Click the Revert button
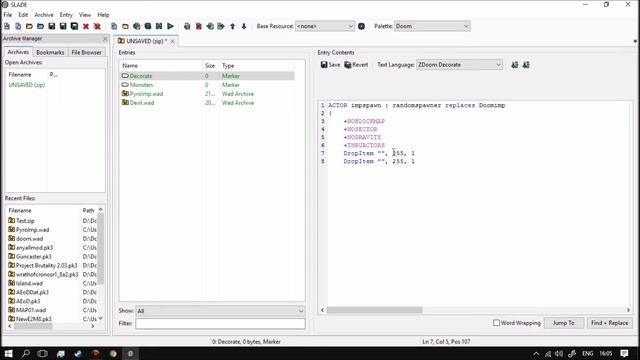 pyautogui.click(x=356, y=65)
